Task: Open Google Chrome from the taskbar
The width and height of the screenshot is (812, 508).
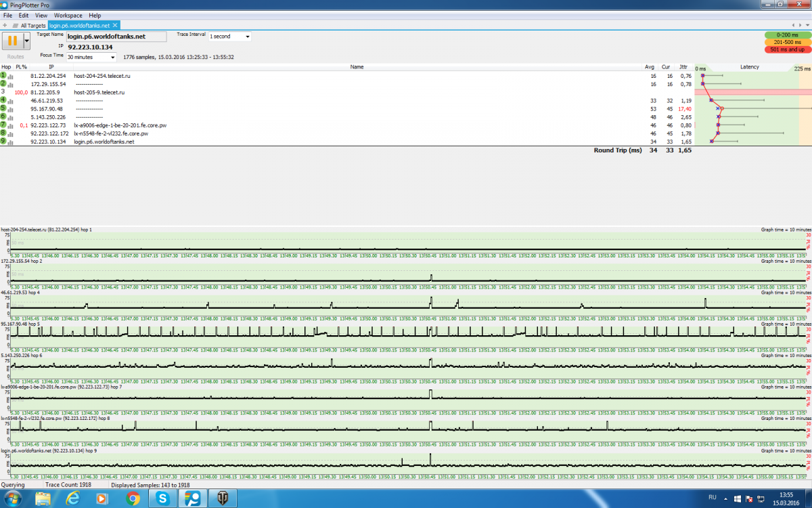Action: [x=133, y=499]
